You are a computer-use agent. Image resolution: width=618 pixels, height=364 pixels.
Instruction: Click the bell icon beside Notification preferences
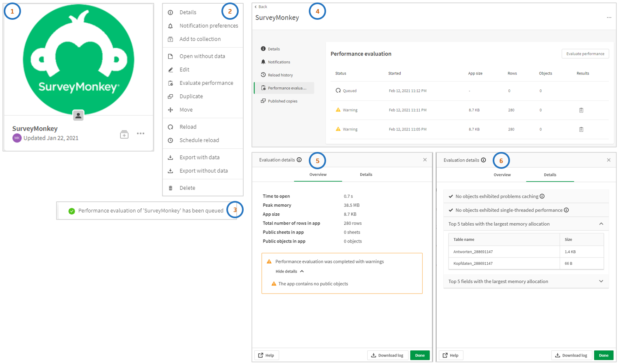click(x=170, y=26)
